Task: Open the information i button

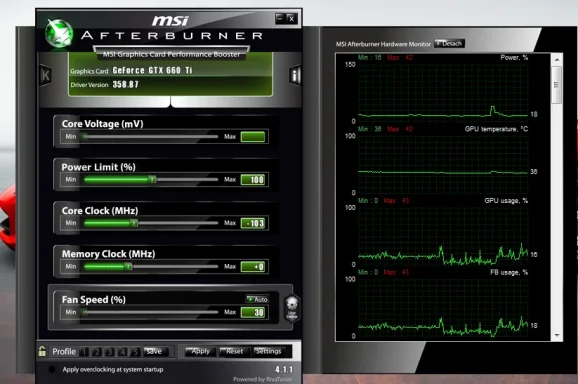Action: (295, 76)
